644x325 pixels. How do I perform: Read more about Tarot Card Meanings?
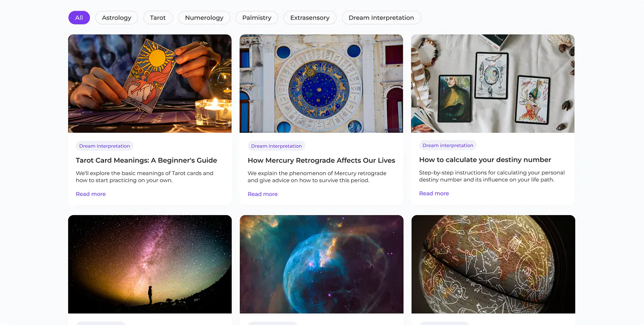(x=91, y=194)
